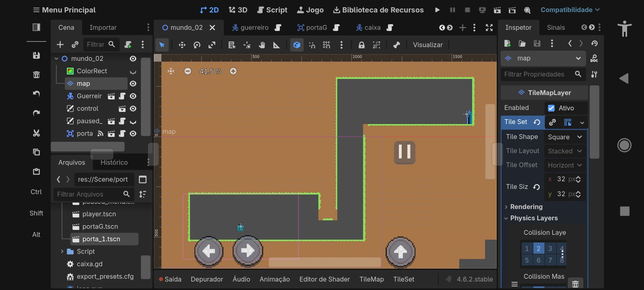Screen dimensions: 644x290
Task: Open the Tile Shape dropdown
Action: pyautogui.click(x=565, y=137)
